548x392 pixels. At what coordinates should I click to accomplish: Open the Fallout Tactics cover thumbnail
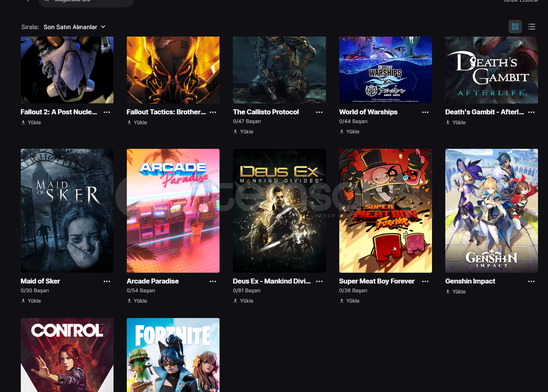coord(173,70)
